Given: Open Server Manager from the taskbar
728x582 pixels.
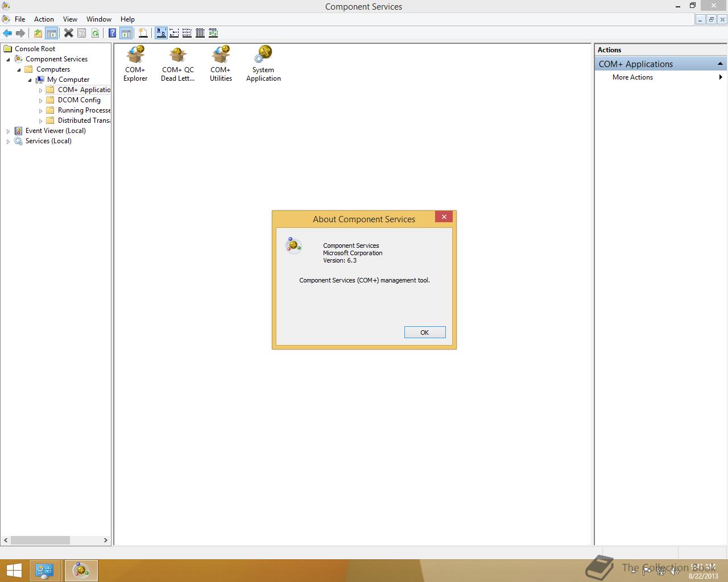Looking at the screenshot, I should click(x=44, y=570).
